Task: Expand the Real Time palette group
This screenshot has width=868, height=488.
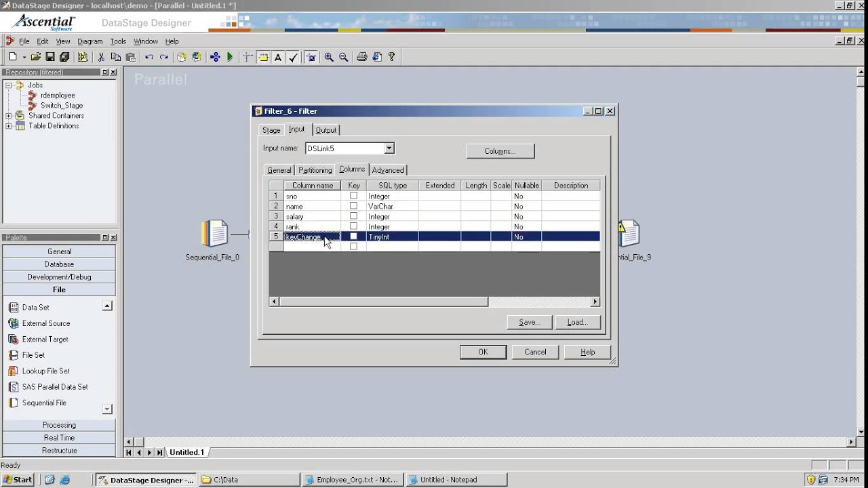Action: 59,438
